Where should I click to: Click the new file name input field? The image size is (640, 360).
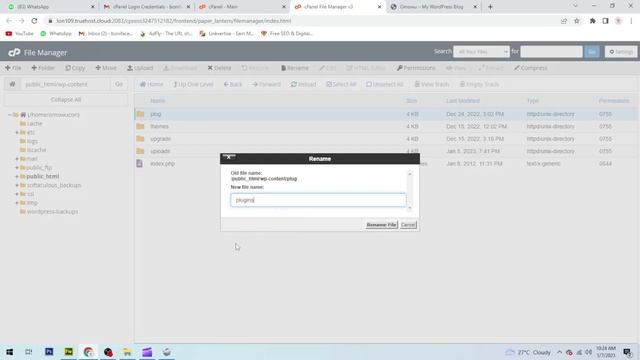(318, 200)
